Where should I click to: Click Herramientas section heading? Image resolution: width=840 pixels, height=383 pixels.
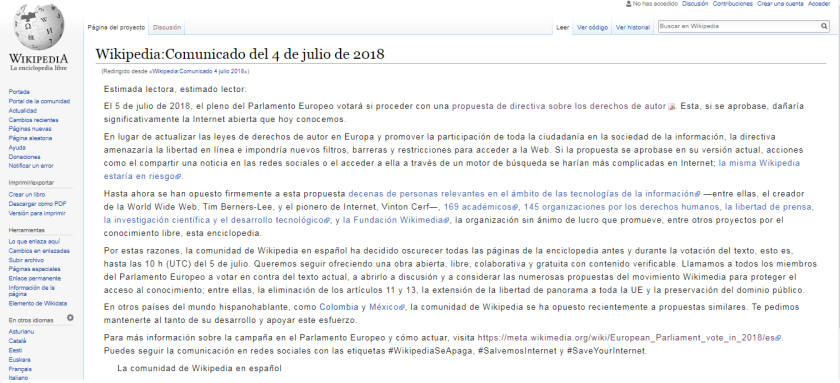pos(26,230)
